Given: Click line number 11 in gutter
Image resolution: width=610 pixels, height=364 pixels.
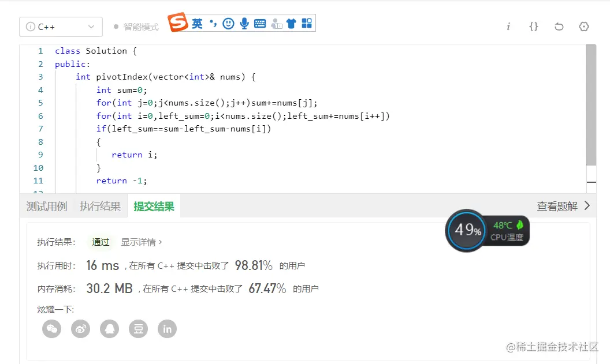Looking at the screenshot, I should pyautogui.click(x=38, y=181).
